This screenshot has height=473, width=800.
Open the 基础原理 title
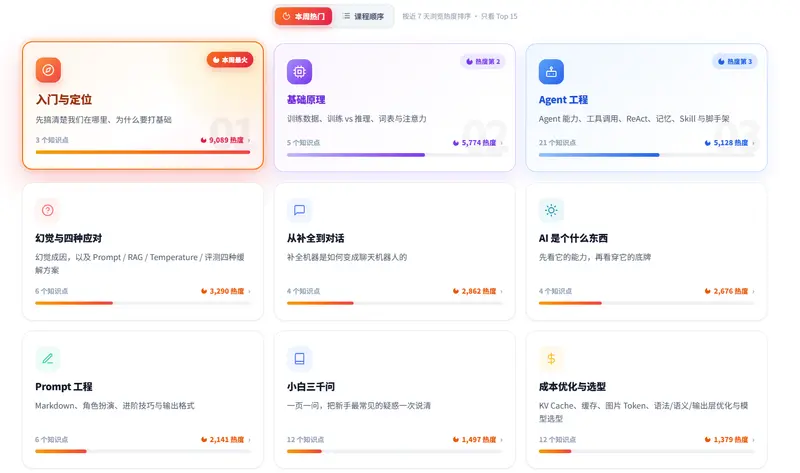306,99
